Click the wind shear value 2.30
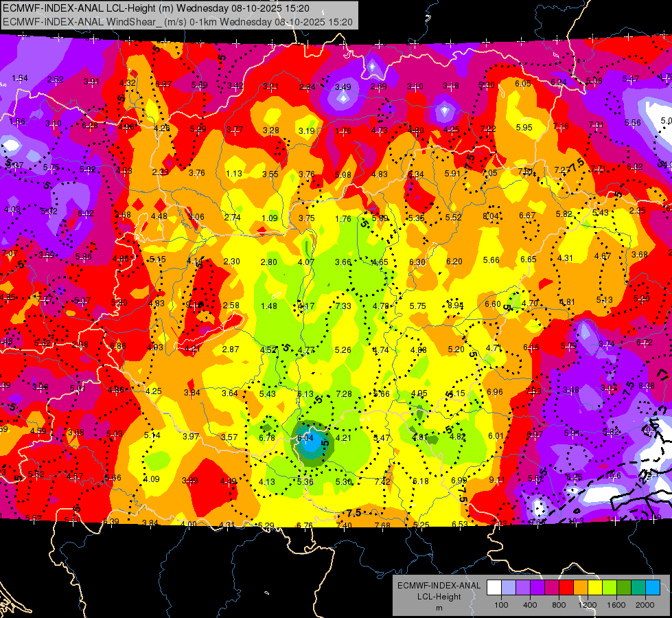Image resolution: width=672 pixels, height=618 pixels. point(231,262)
